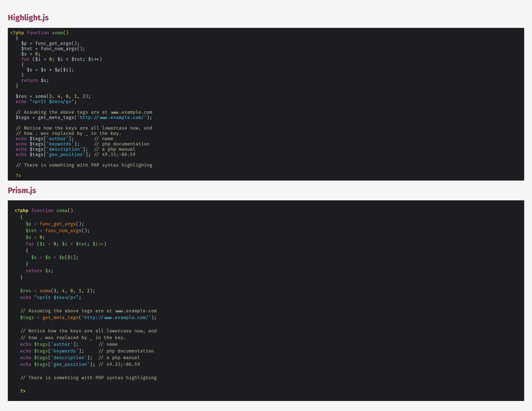Click the Prism.js heading
532x411 pixels.
[x=22, y=191]
